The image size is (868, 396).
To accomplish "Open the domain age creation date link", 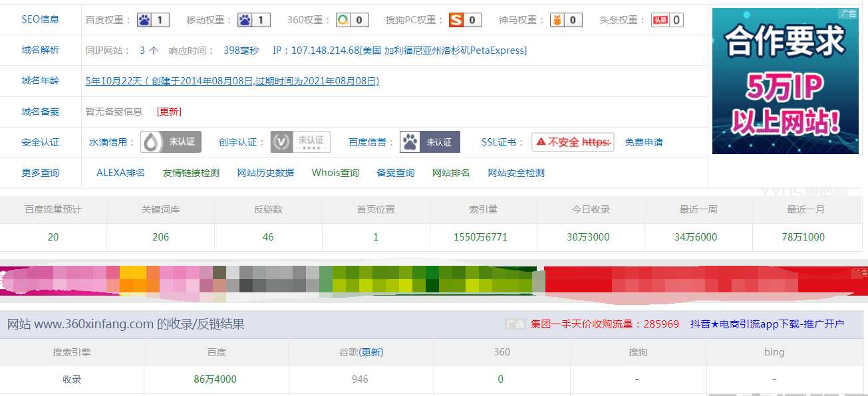I will coord(232,81).
